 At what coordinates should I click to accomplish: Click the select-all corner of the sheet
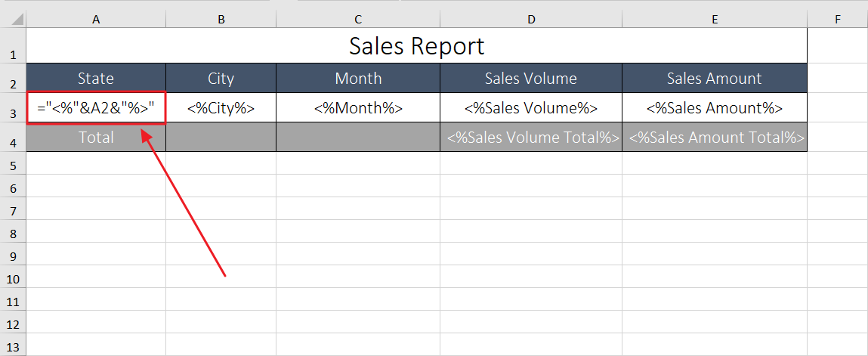coord(13,20)
